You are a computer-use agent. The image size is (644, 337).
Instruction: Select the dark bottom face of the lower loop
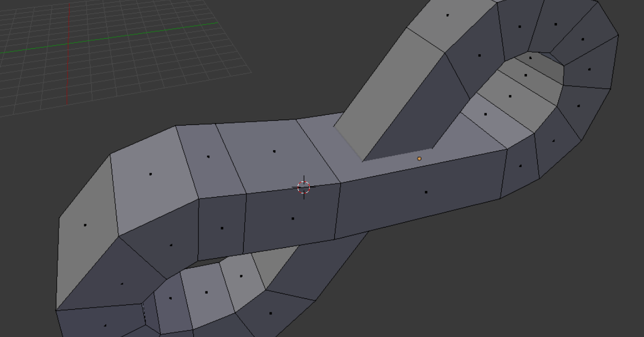pyautogui.click(x=270, y=313)
